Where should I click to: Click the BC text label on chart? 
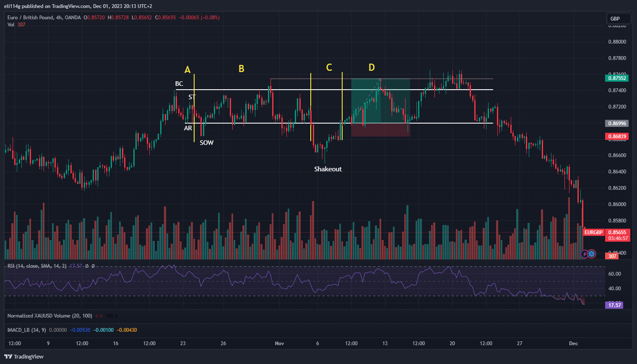pos(179,84)
